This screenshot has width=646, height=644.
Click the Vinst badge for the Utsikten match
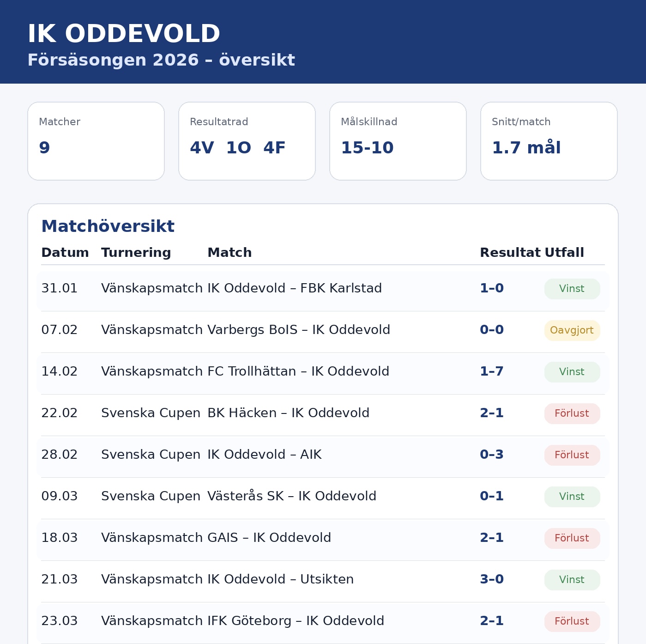pos(572,580)
